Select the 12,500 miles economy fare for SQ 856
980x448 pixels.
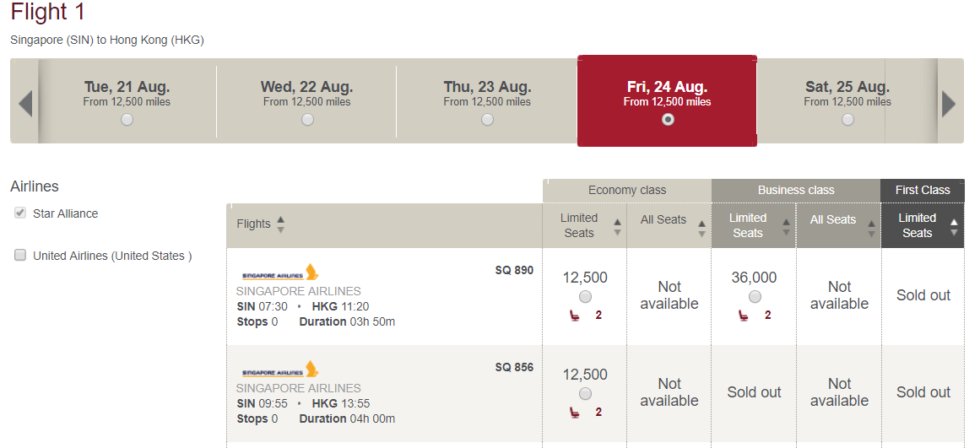pyautogui.click(x=585, y=394)
